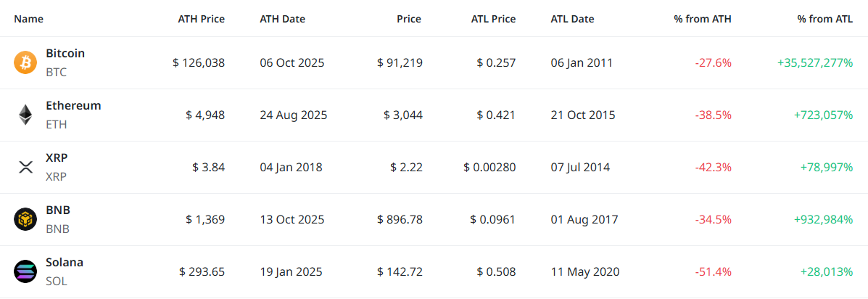Click the XRP ticker symbol text
Screen dimensions: 868x299
[57, 176]
